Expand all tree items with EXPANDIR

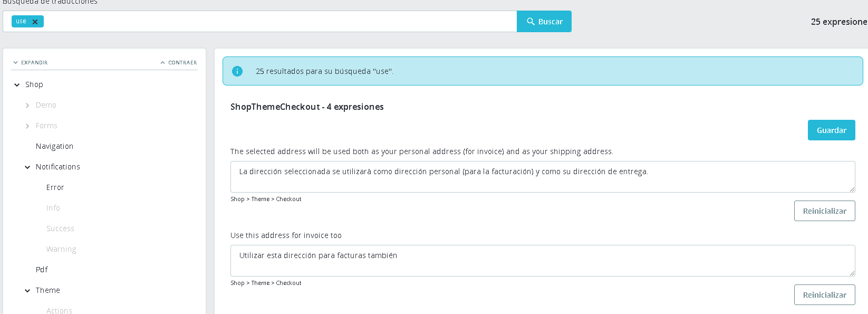31,62
